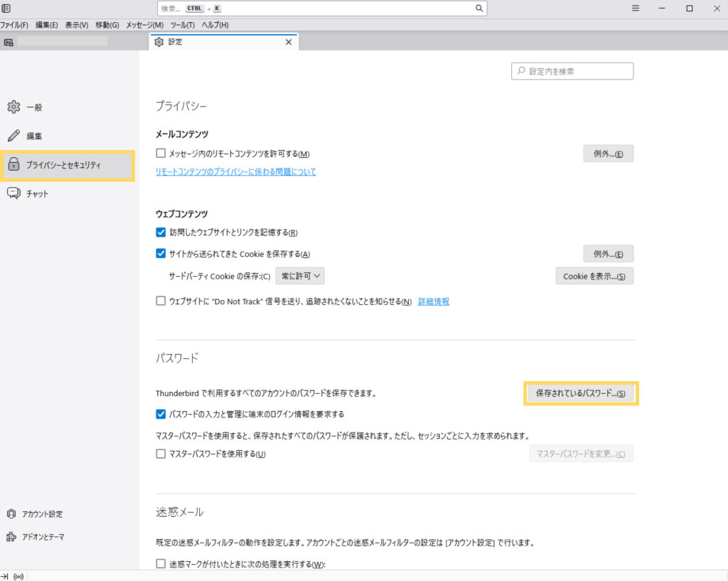
Task: Open Add-ons and Themes puzzle icon
Action: click(11, 537)
